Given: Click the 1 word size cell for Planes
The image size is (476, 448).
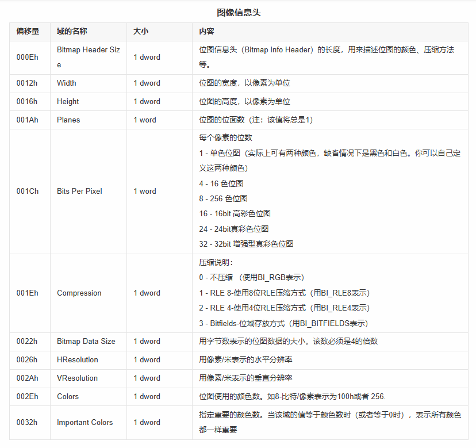Looking at the screenshot, I should (144, 120).
